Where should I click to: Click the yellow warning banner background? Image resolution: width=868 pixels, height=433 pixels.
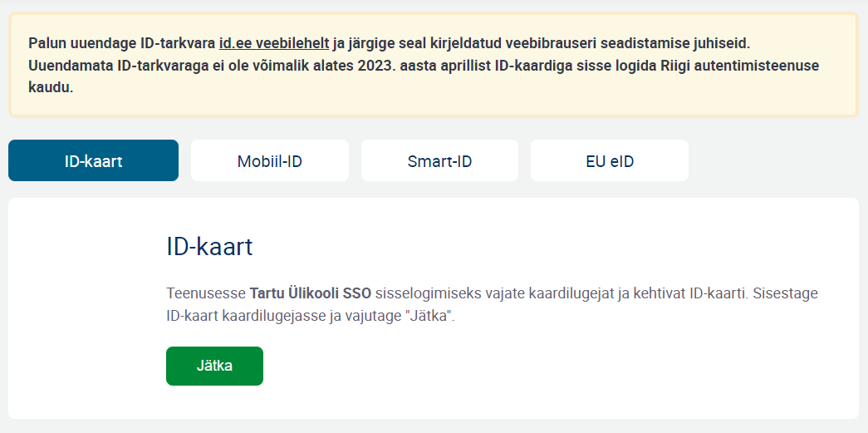(x=434, y=106)
